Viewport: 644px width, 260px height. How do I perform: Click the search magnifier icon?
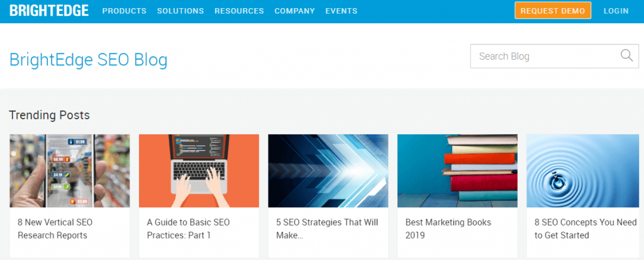(x=627, y=56)
